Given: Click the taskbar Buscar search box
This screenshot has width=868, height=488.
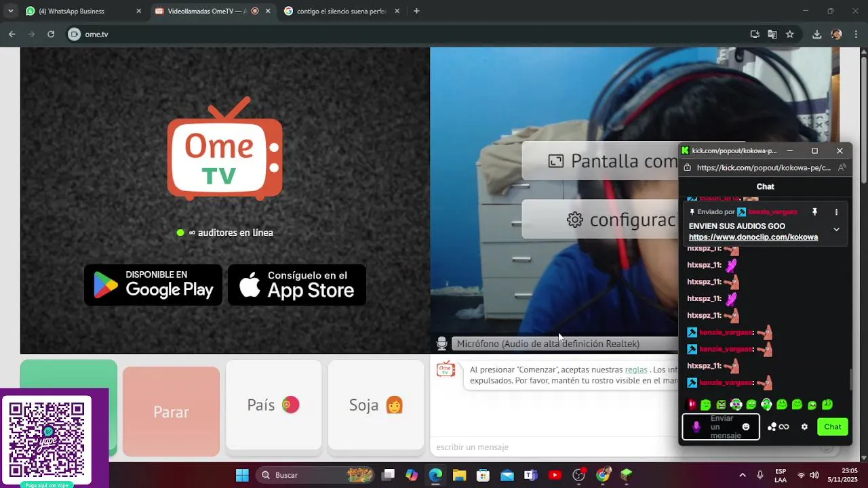Looking at the screenshot, I should click(x=315, y=475).
